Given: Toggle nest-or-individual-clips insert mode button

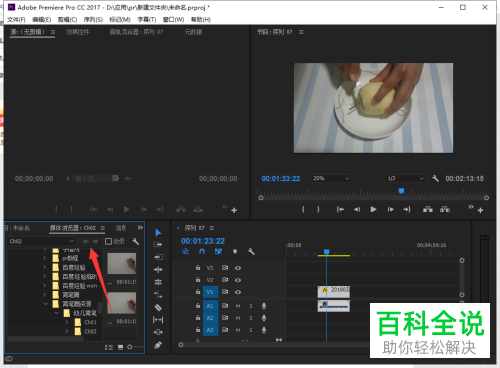Looking at the screenshot, I should 186,252.
